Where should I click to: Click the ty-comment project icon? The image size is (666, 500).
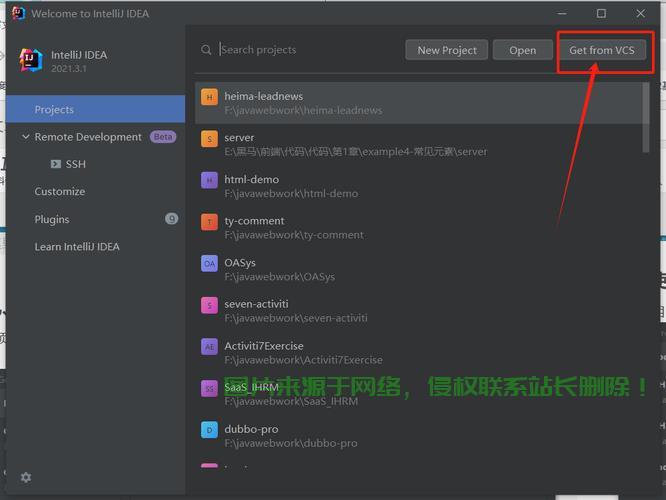tap(209, 222)
